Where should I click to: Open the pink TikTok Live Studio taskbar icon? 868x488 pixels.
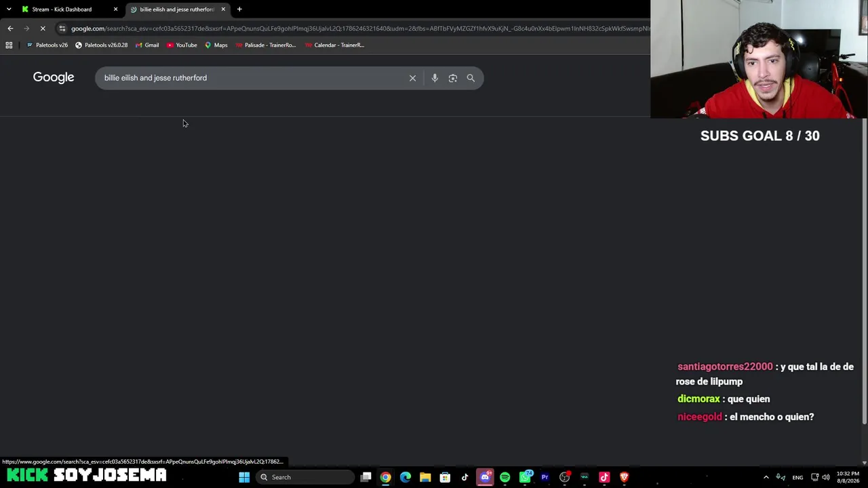[x=604, y=477]
